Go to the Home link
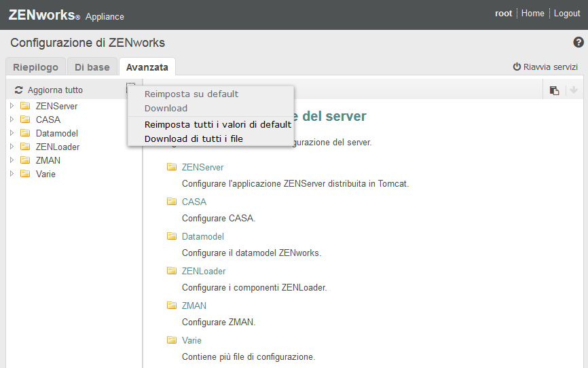Viewport: 588px width, 368px height. tap(532, 14)
